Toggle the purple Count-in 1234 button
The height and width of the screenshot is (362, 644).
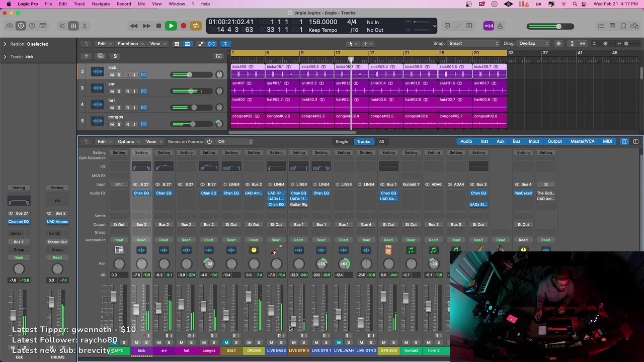[489, 26]
